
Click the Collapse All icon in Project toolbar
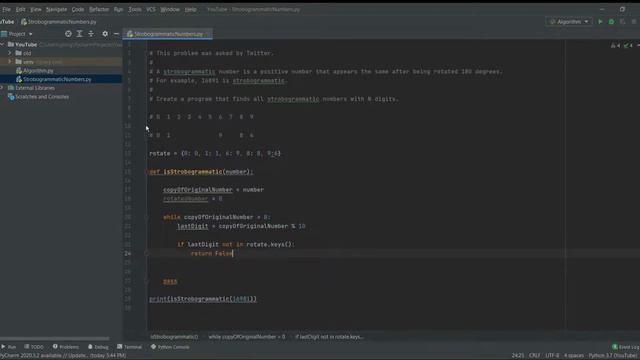pos(91,34)
